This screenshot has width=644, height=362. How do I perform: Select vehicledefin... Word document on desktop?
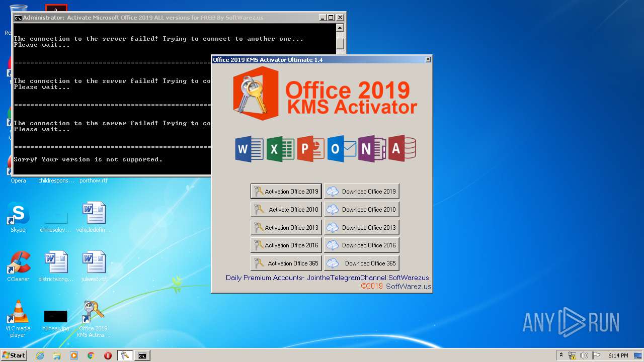pos(94,217)
